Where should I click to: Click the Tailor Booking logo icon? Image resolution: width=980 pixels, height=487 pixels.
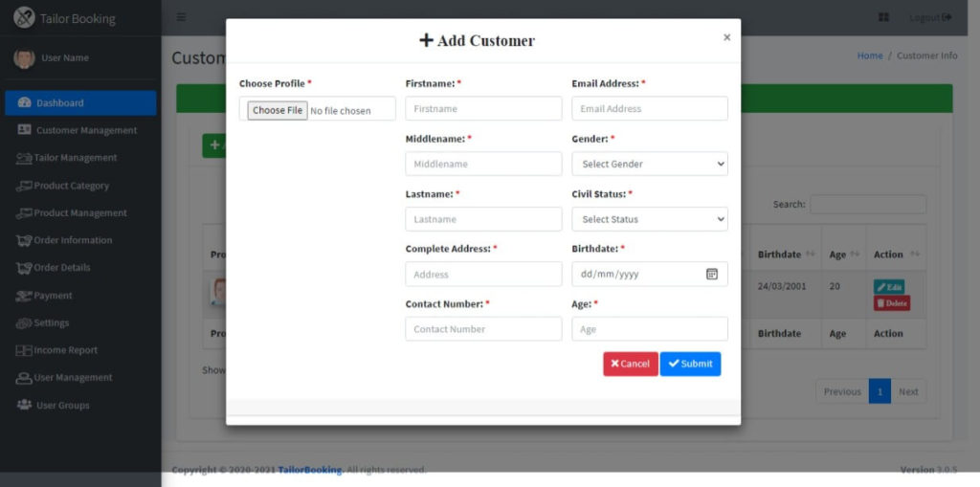coord(24,17)
